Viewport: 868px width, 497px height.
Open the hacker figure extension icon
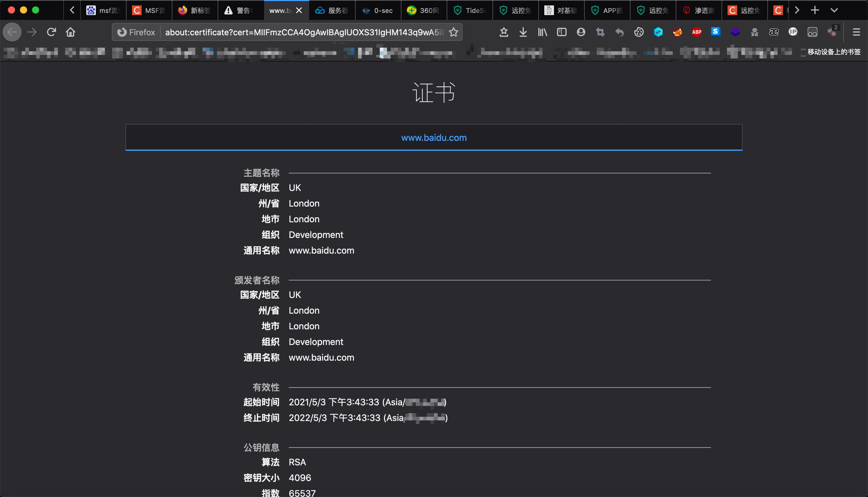point(754,32)
